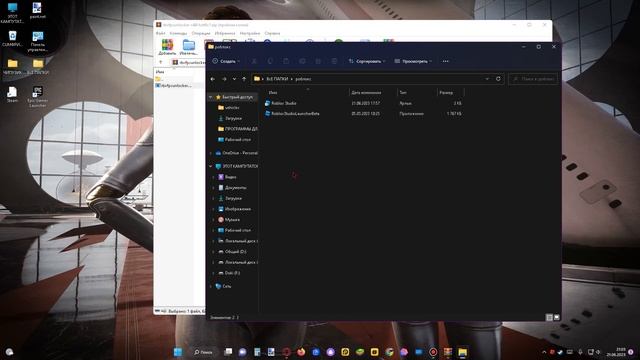The width and height of the screenshot is (640, 360).
Task: Click the Explorer address bar path
Action: [x=367, y=79]
